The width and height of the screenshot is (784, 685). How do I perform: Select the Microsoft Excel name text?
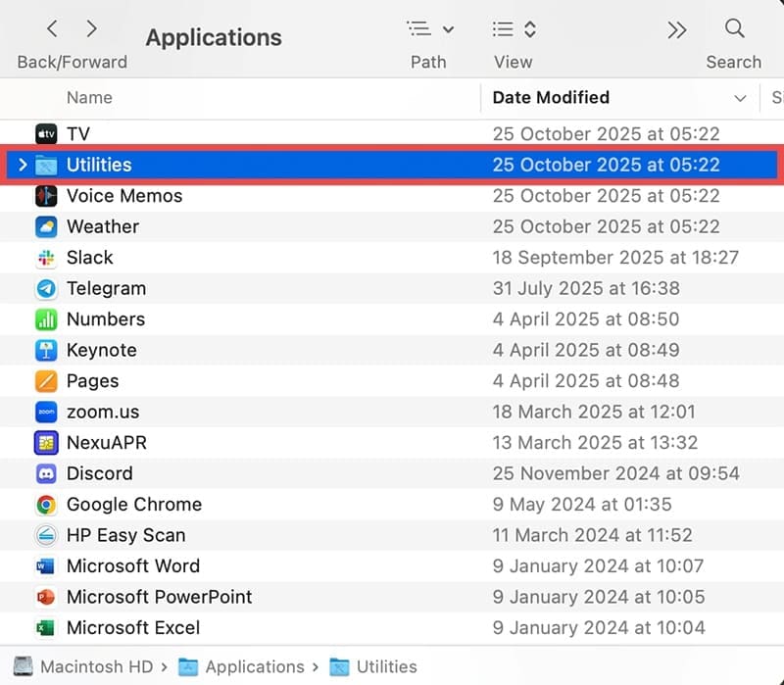[133, 628]
